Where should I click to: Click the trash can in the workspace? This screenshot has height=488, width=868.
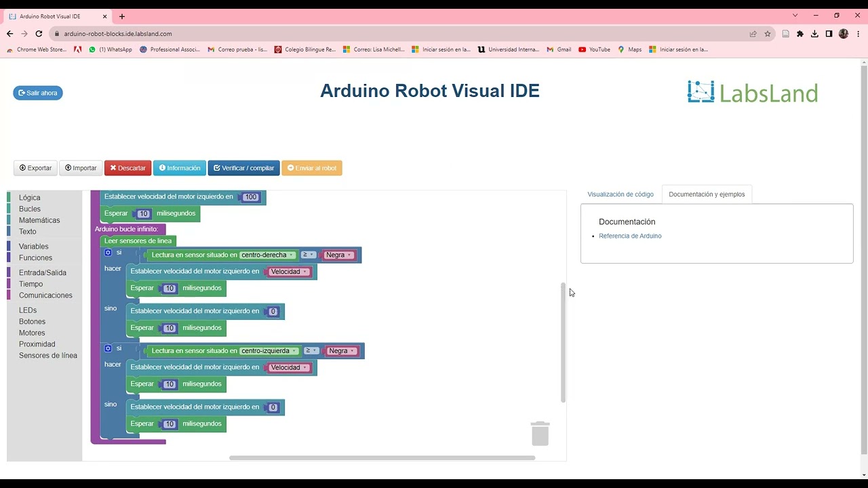pos(540,434)
